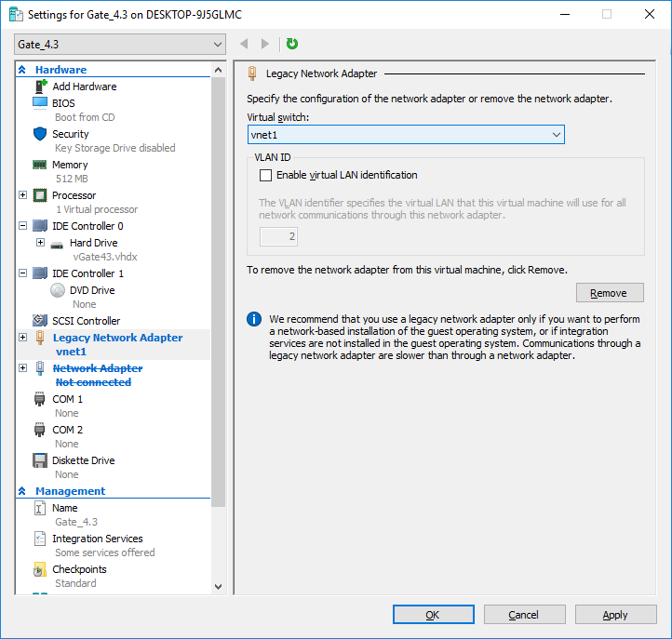Collapse the IDE Controller 0 node

pyautogui.click(x=23, y=225)
